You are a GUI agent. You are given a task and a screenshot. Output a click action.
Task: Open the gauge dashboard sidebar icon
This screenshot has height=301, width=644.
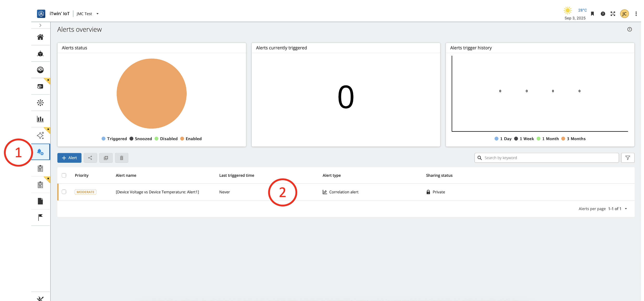coord(40,70)
